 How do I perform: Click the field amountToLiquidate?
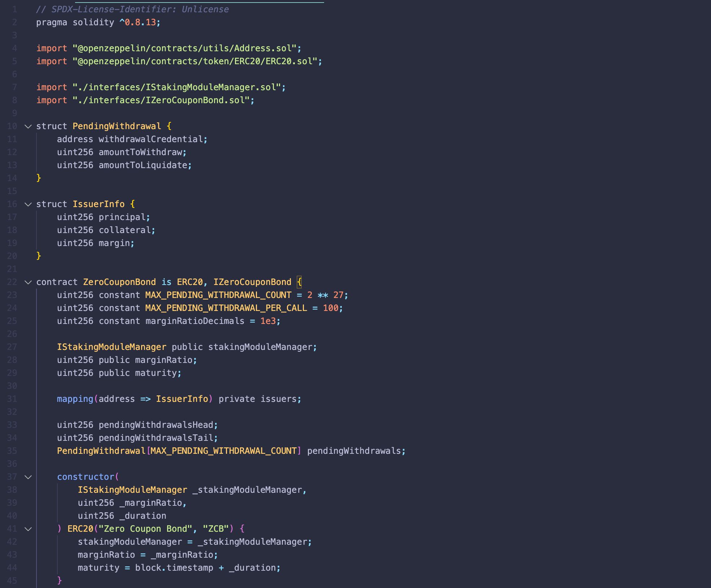(x=143, y=165)
